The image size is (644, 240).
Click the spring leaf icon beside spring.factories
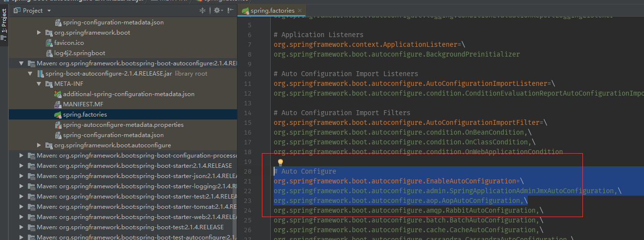pos(58,115)
